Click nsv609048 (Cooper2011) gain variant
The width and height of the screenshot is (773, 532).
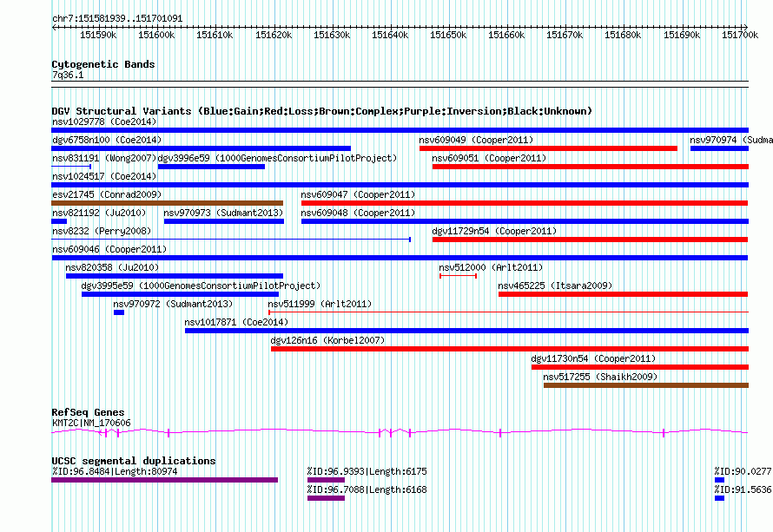point(525,221)
